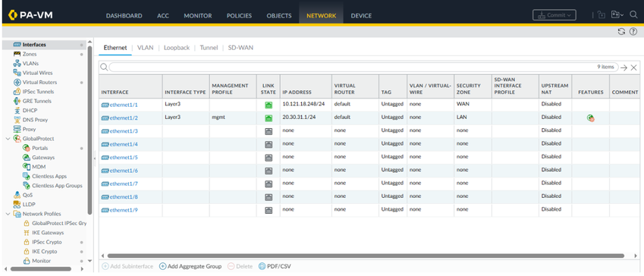Open GRE Tunnels in sidebar
This screenshot has width=644, height=276.
[37, 101]
